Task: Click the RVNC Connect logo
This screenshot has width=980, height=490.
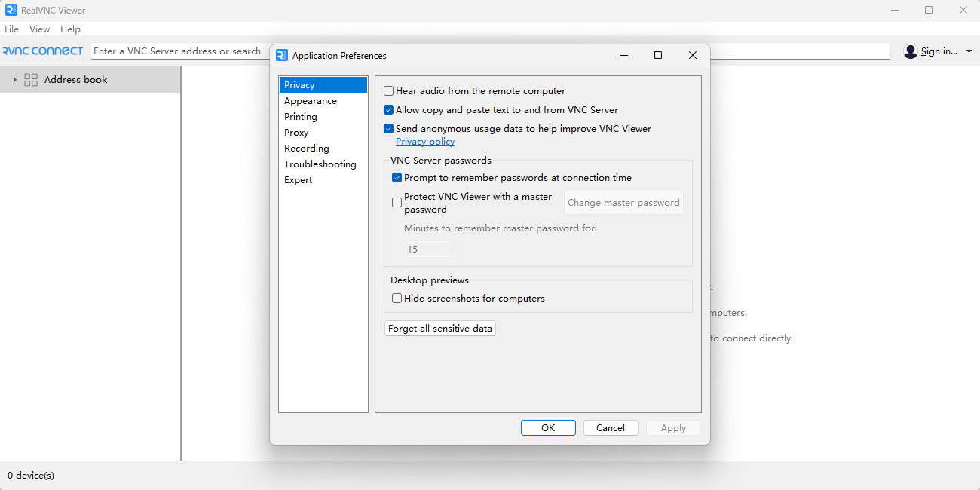Action: click(x=42, y=51)
